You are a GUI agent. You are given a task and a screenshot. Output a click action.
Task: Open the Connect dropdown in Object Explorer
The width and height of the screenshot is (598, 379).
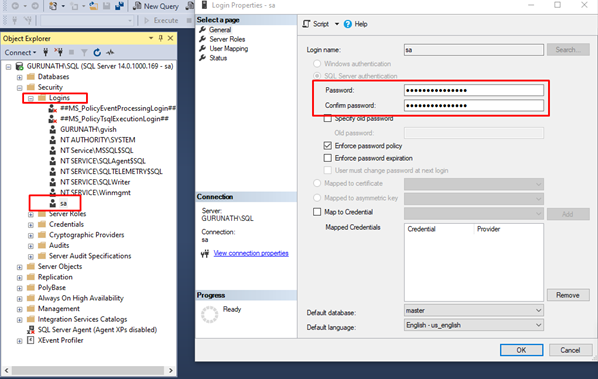click(20, 52)
